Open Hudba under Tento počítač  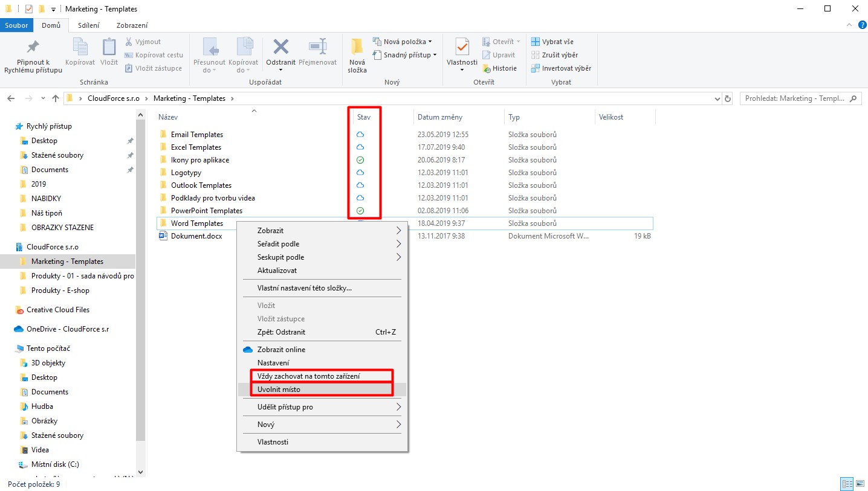42,406
